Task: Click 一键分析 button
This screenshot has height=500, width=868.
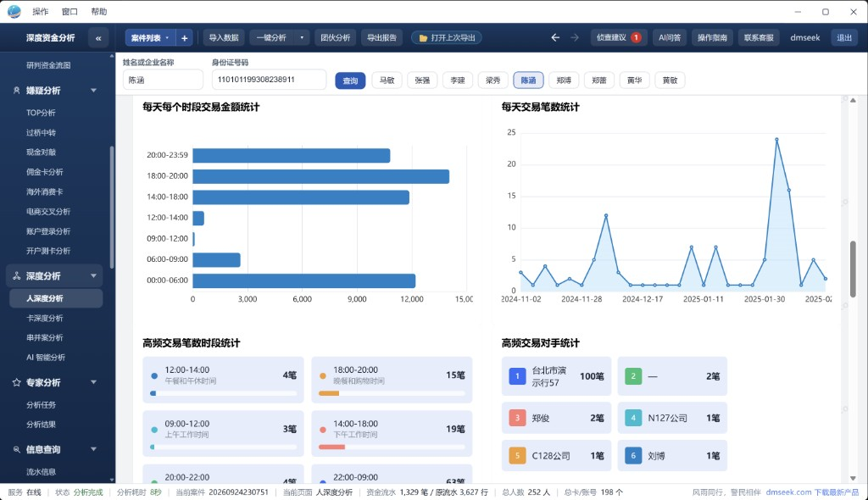Action: coord(271,37)
